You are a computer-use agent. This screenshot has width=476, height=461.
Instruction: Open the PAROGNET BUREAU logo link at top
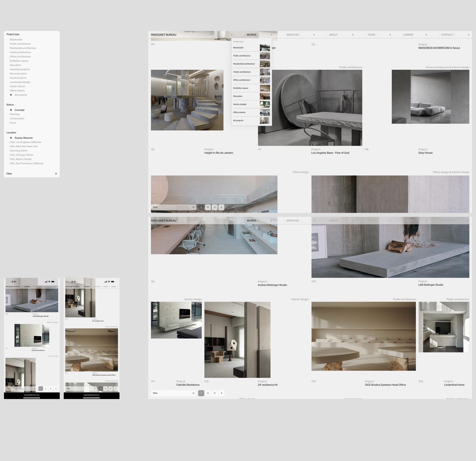[163, 35]
